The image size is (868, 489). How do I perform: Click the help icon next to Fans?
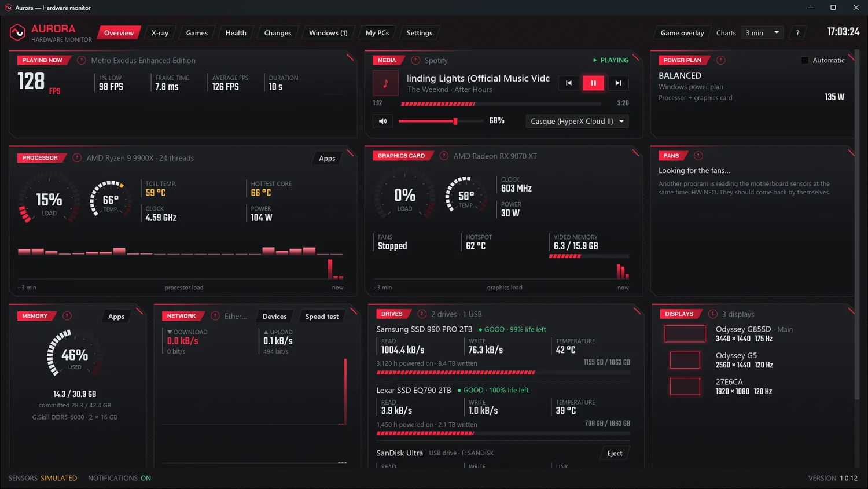click(698, 156)
